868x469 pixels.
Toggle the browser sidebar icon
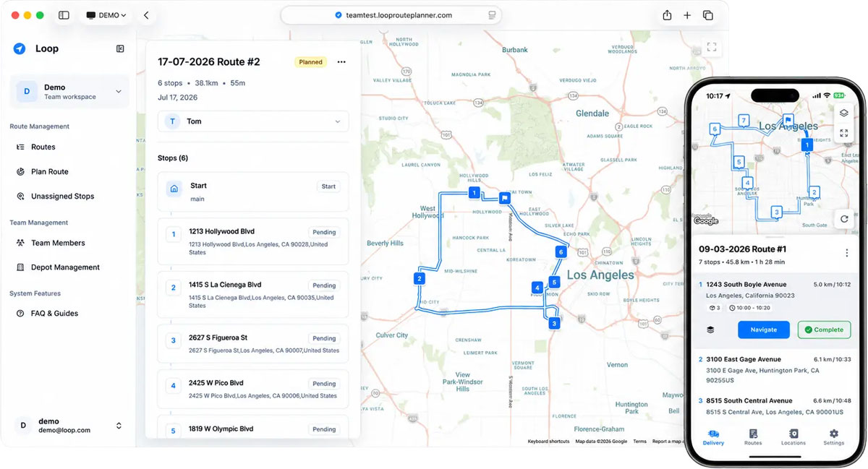[64, 15]
